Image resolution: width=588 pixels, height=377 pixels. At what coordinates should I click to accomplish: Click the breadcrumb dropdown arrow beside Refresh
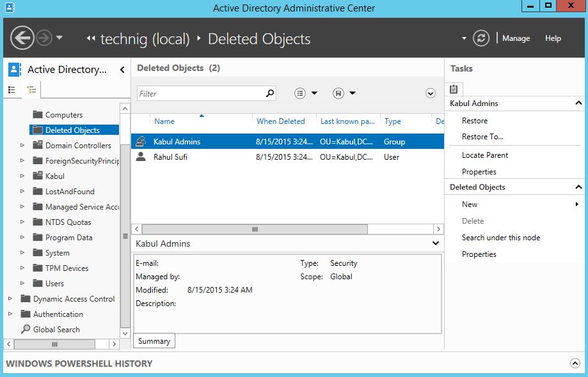[x=464, y=38]
